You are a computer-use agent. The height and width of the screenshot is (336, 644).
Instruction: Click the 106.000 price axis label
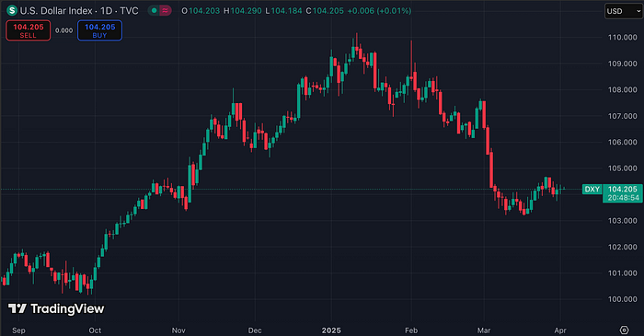pyautogui.click(x=623, y=142)
